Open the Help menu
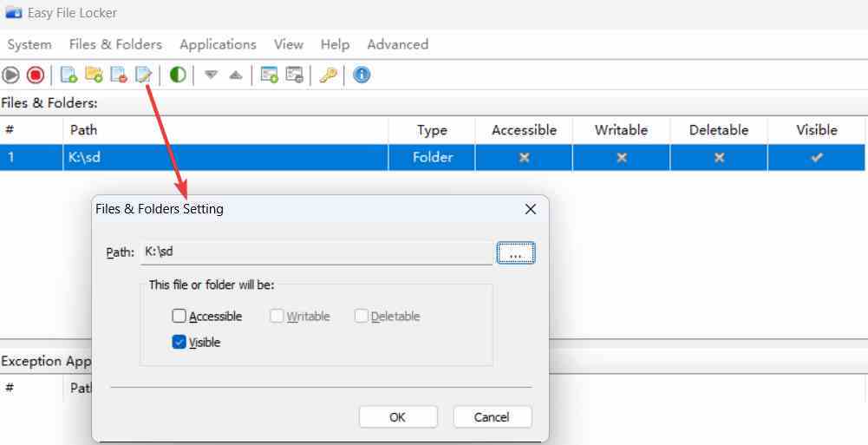This screenshot has width=868, height=445. (x=335, y=44)
